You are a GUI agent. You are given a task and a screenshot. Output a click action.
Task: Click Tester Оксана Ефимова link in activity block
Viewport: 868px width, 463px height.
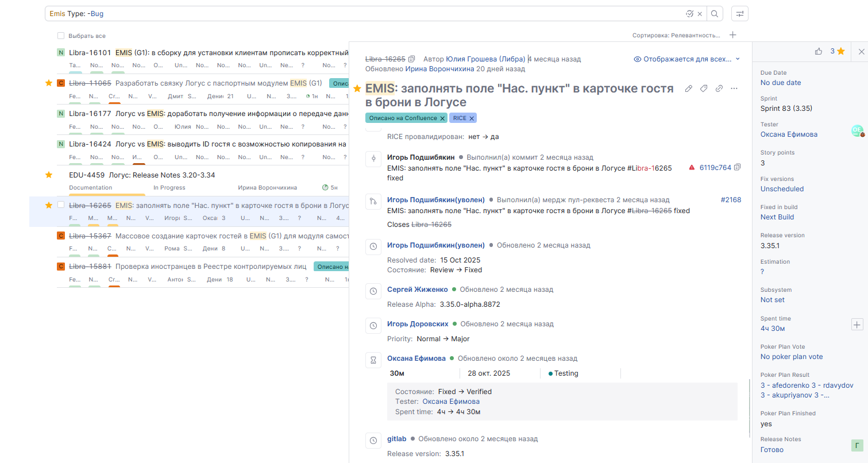pos(451,402)
